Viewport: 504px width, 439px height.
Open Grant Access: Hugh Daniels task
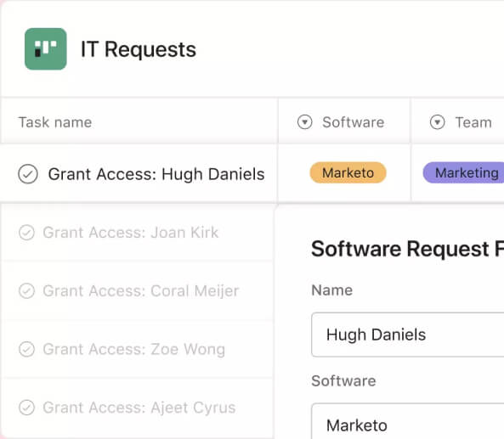point(156,174)
